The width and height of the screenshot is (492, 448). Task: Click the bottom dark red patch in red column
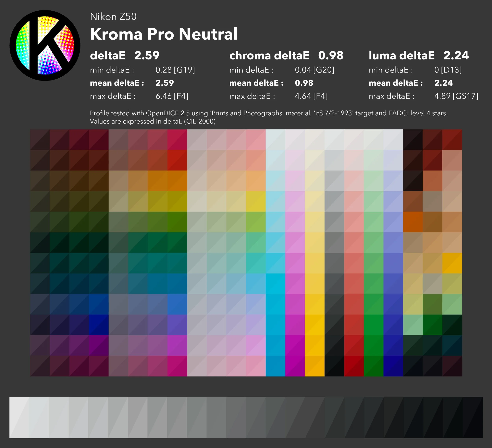354,366
